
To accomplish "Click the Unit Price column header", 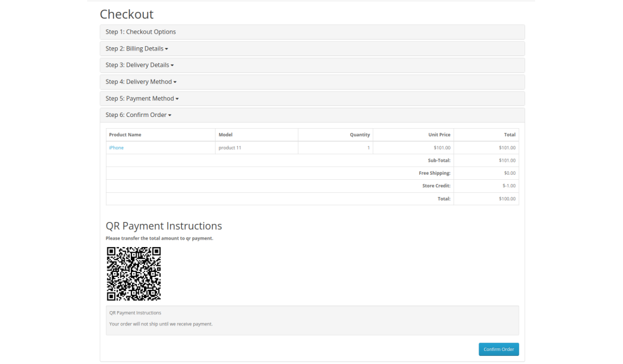I will pos(439,134).
